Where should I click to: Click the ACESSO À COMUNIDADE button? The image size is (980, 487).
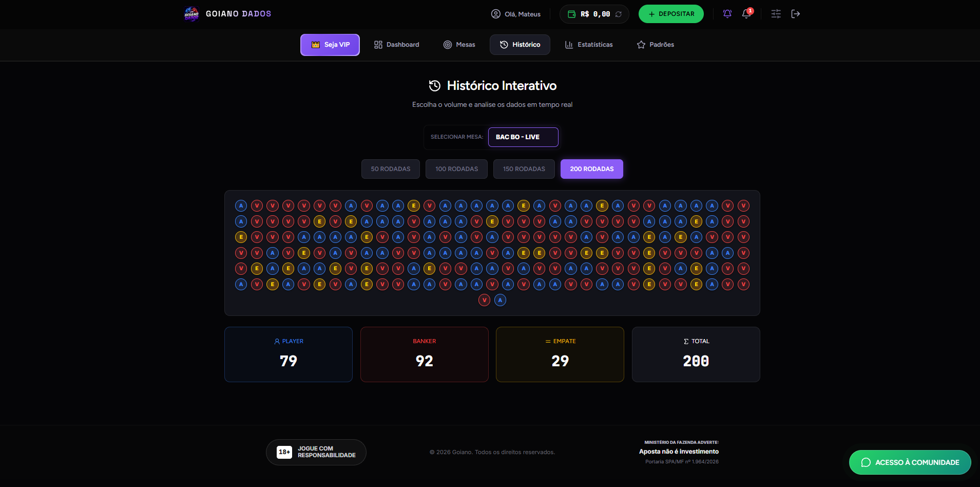(910, 462)
